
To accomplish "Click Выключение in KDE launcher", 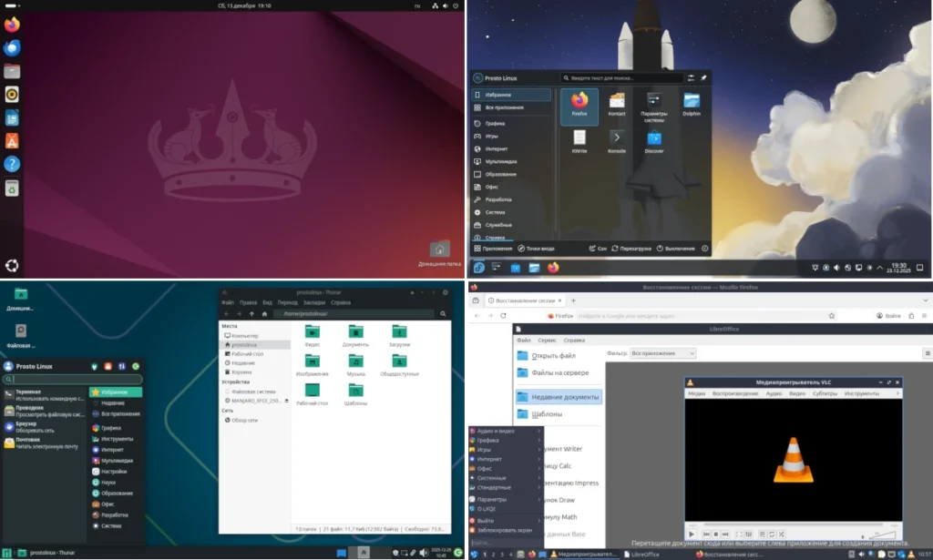I will click(x=675, y=249).
